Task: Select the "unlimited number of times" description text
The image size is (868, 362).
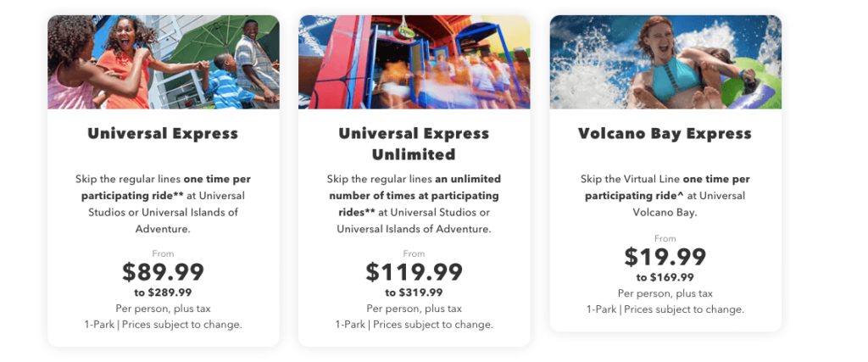Action: point(414,203)
